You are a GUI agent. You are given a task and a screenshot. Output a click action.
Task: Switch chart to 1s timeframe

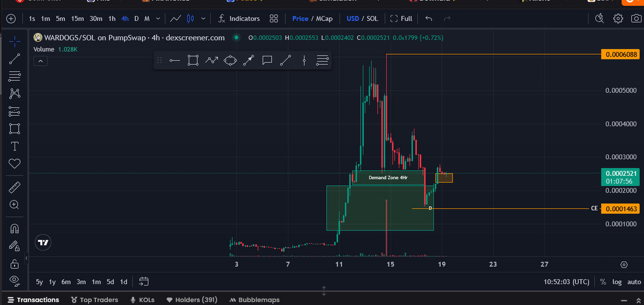tap(32, 19)
